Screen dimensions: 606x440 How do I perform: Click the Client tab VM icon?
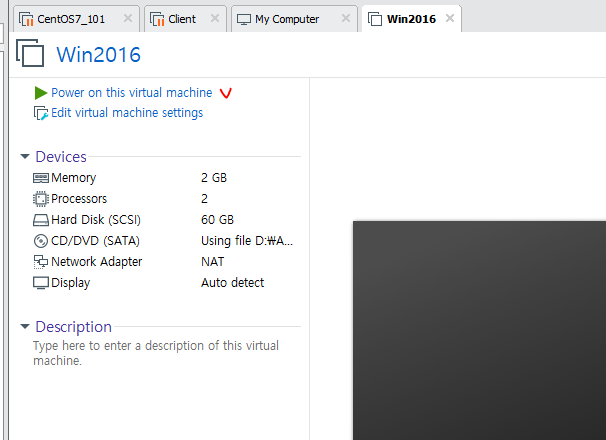click(x=157, y=19)
